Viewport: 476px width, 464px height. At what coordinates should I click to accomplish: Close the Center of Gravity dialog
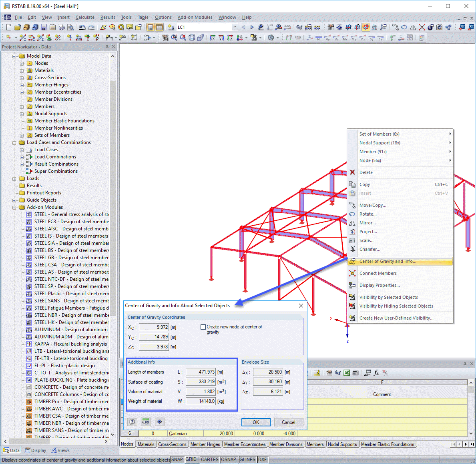tap(301, 305)
